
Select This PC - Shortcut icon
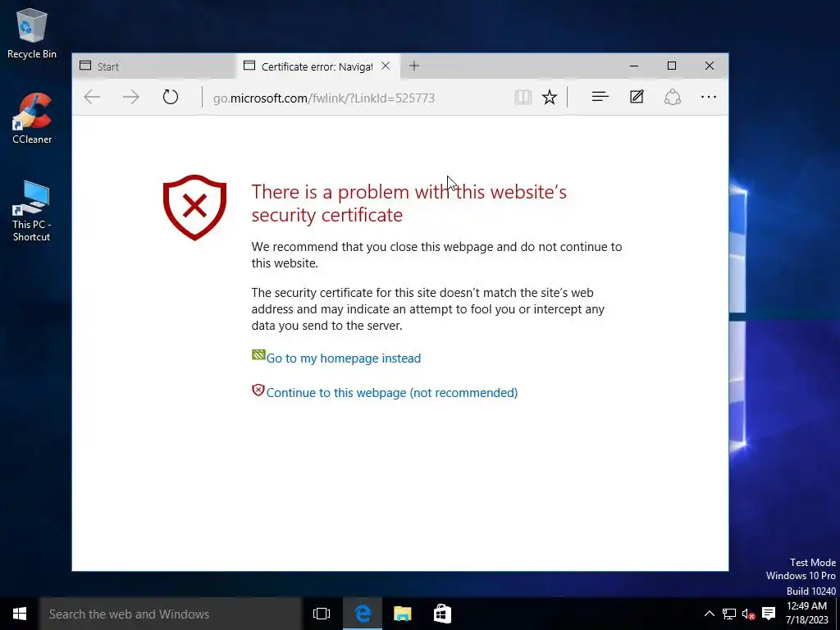pos(32,211)
